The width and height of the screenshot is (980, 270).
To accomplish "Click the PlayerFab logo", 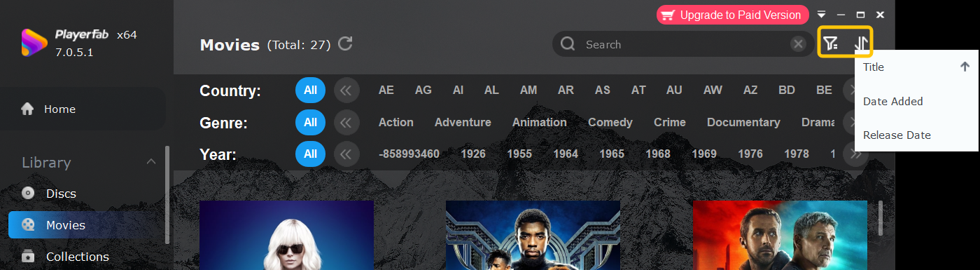I will [x=34, y=43].
